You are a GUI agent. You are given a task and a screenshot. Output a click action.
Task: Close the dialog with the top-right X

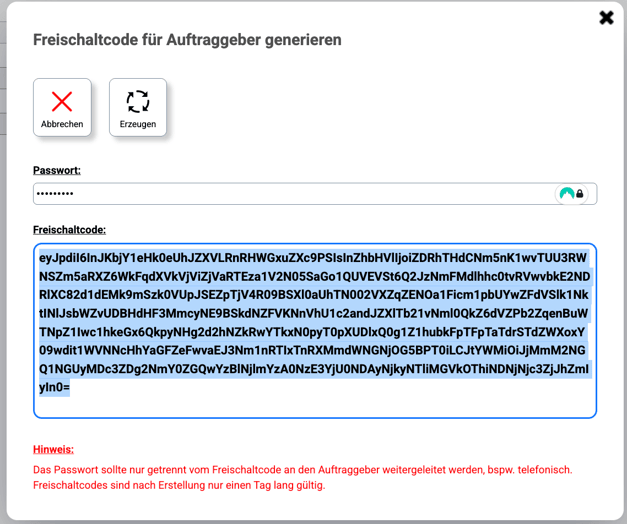(606, 17)
